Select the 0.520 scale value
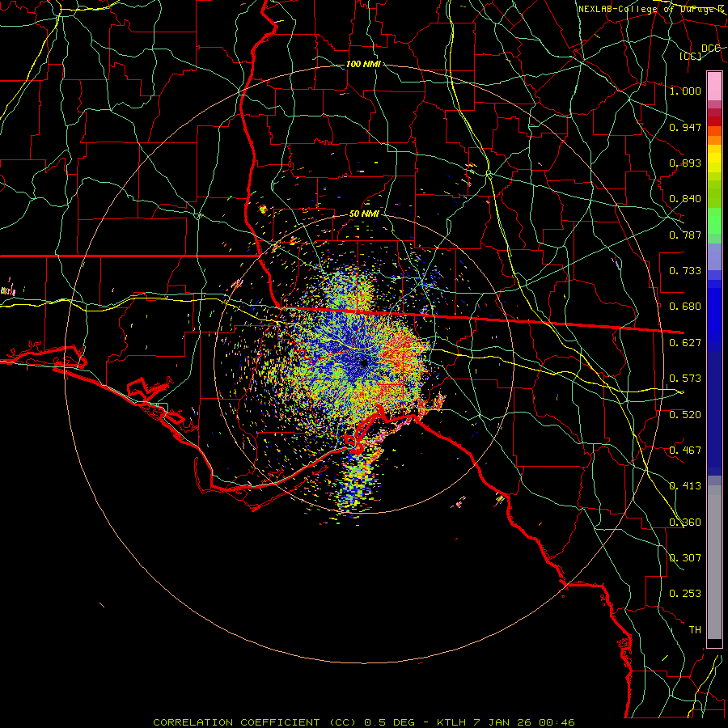The height and width of the screenshot is (728, 728). pos(685,415)
